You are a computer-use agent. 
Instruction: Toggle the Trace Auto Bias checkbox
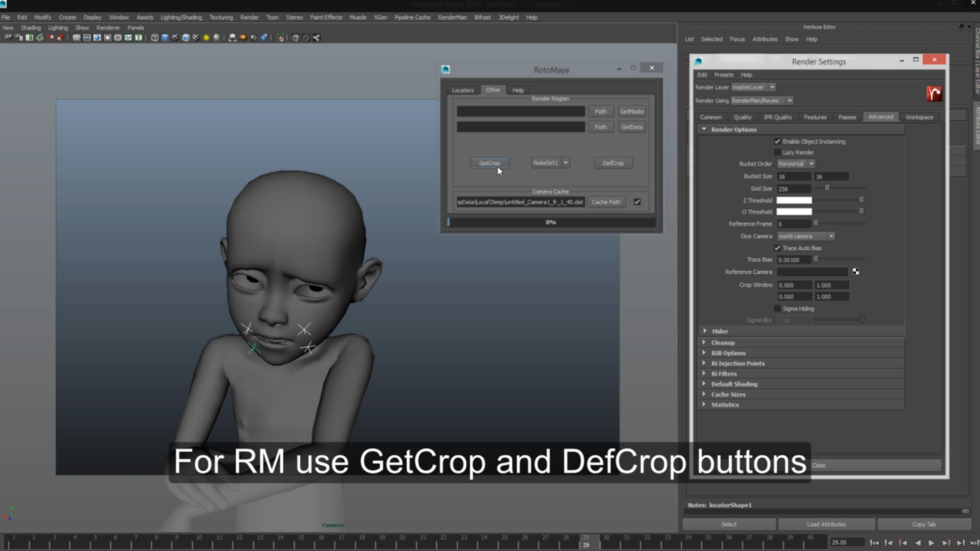click(777, 248)
